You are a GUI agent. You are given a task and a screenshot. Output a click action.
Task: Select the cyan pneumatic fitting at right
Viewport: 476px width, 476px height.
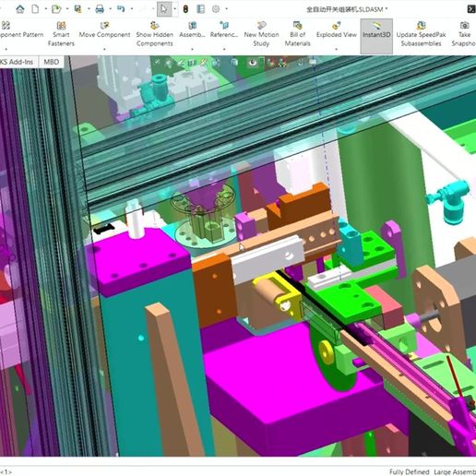pos(450,200)
